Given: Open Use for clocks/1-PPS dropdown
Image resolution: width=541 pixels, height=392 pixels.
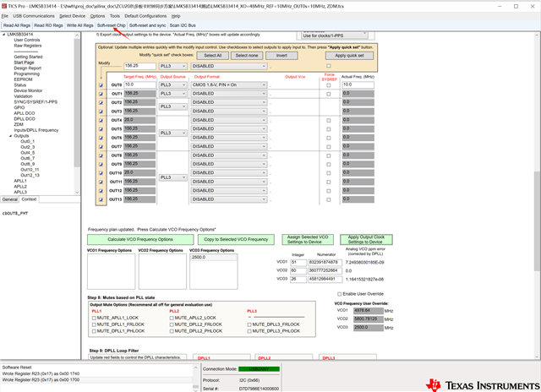Looking at the screenshot, I should coord(335,35).
